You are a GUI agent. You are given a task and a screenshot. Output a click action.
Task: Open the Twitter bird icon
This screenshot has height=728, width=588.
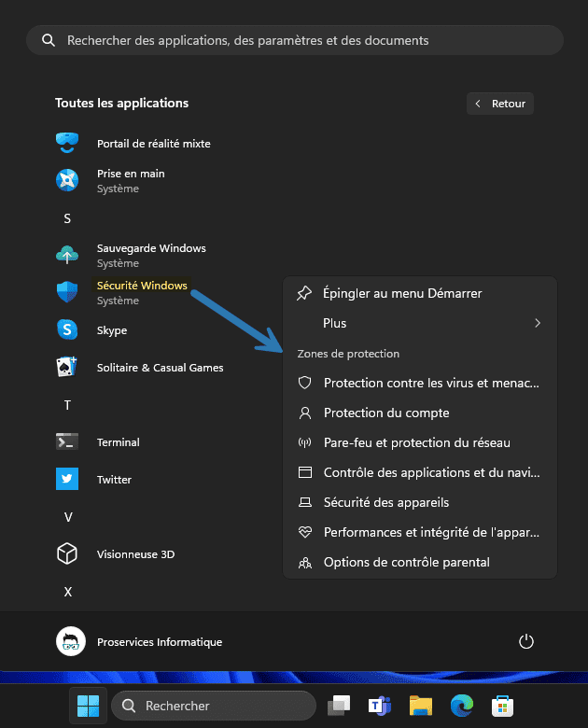[x=67, y=479]
